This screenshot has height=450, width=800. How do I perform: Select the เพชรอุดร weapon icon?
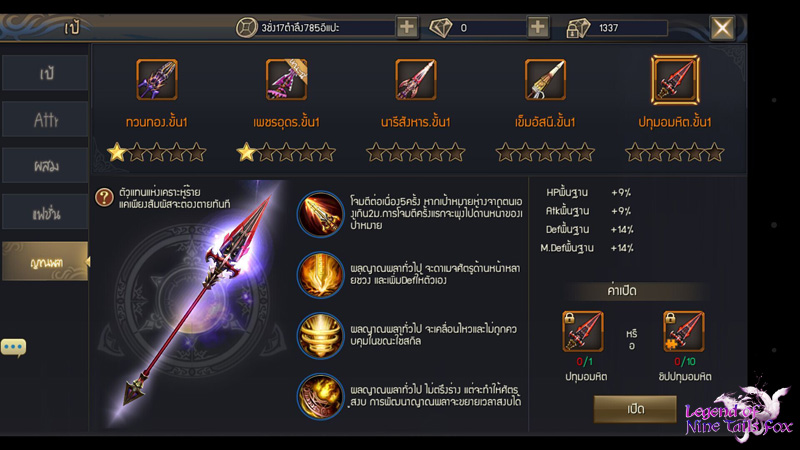pos(286,79)
